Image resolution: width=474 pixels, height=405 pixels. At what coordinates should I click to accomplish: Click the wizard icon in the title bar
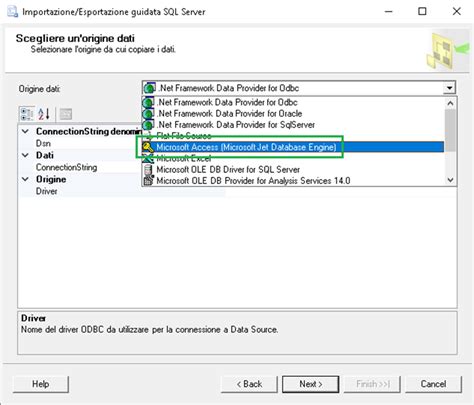pos(12,12)
